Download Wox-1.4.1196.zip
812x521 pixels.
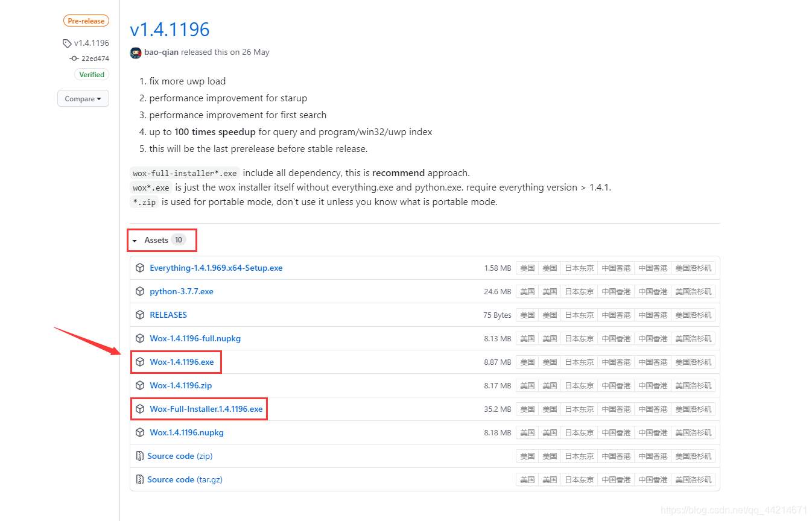point(181,385)
